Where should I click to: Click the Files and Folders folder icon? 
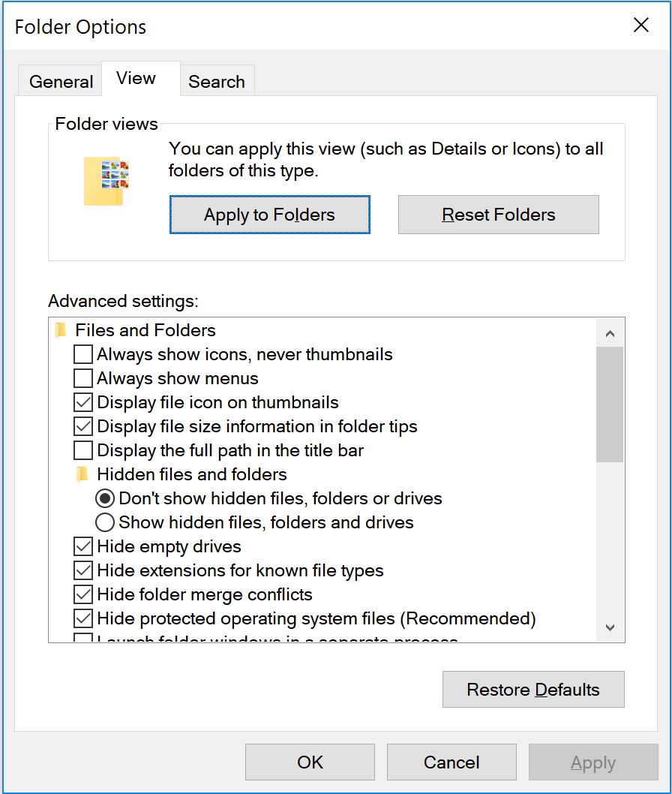pyautogui.click(x=61, y=330)
